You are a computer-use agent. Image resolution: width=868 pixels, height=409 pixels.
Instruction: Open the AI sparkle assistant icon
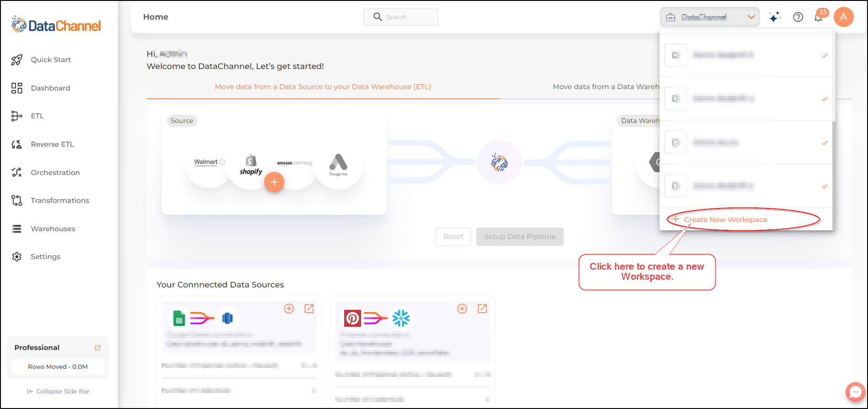775,17
